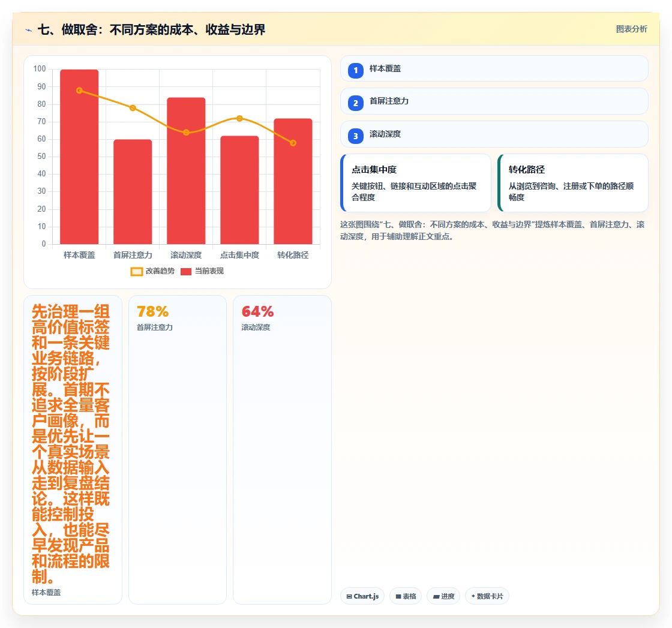Click the 转化路径 red bar
The height and width of the screenshot is (628, 672).
click(293, 181)
